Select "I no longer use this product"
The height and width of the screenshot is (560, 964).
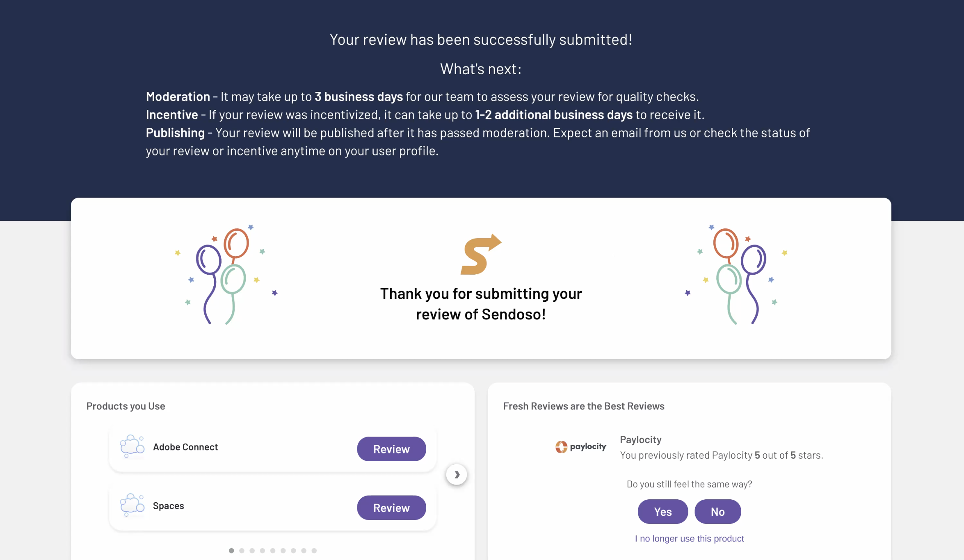(x=689, y=539)
